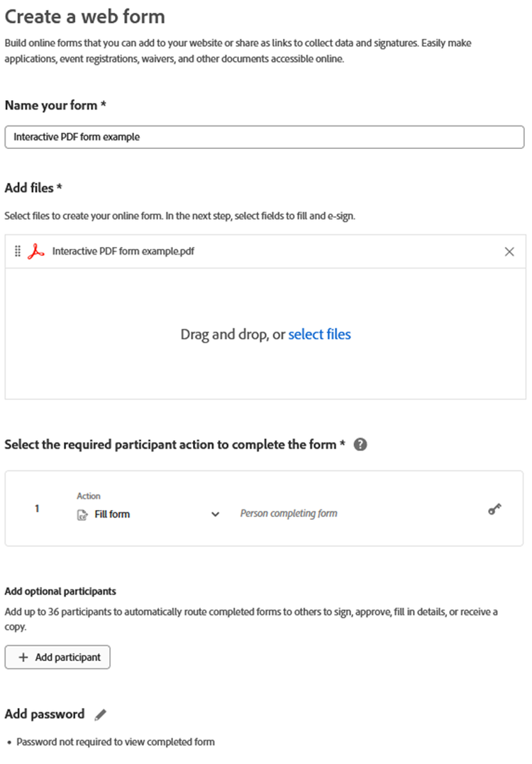Click the Drag and drop text
The width and height of the screenshot is (532, 764).
(233, 334)
